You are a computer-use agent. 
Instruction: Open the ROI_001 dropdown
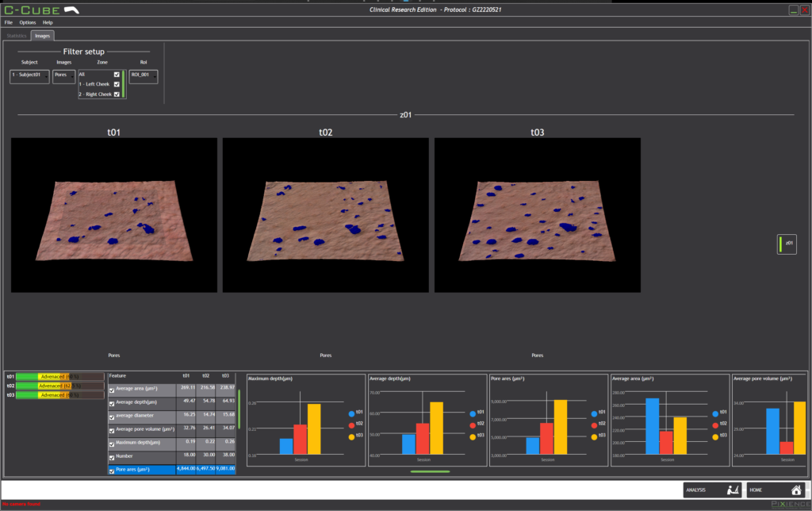pos(144,75)
